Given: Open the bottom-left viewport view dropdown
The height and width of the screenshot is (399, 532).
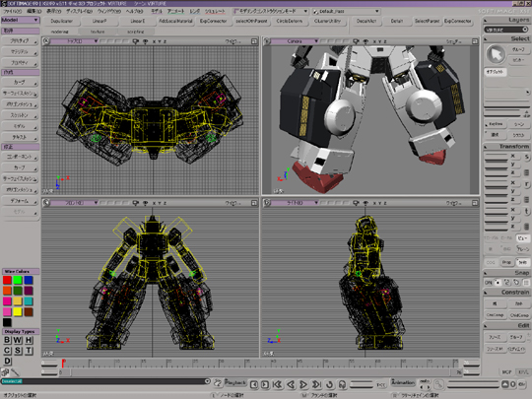Looking at the screenshot, I should tap(74, 203).
